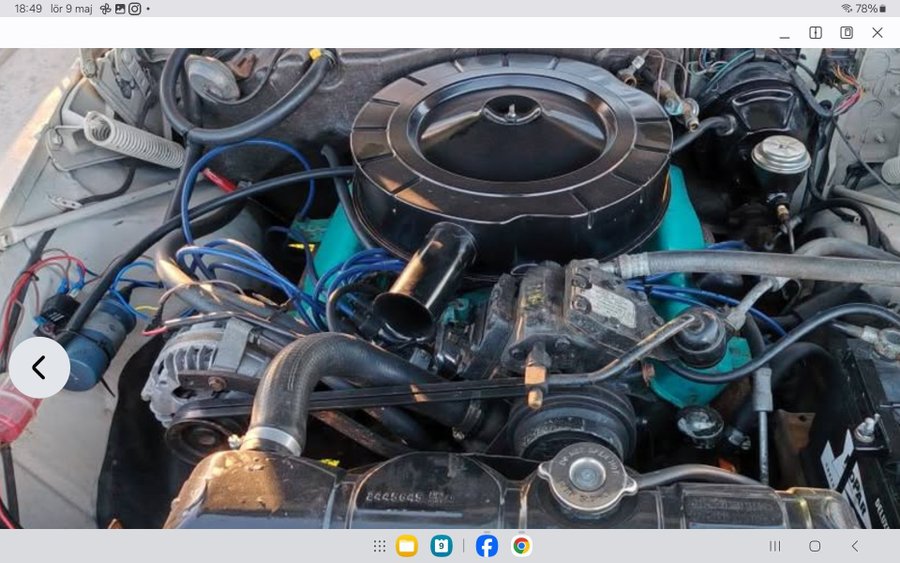Open the app drawer grid icon
900x563 pixels.
[379, 546]
